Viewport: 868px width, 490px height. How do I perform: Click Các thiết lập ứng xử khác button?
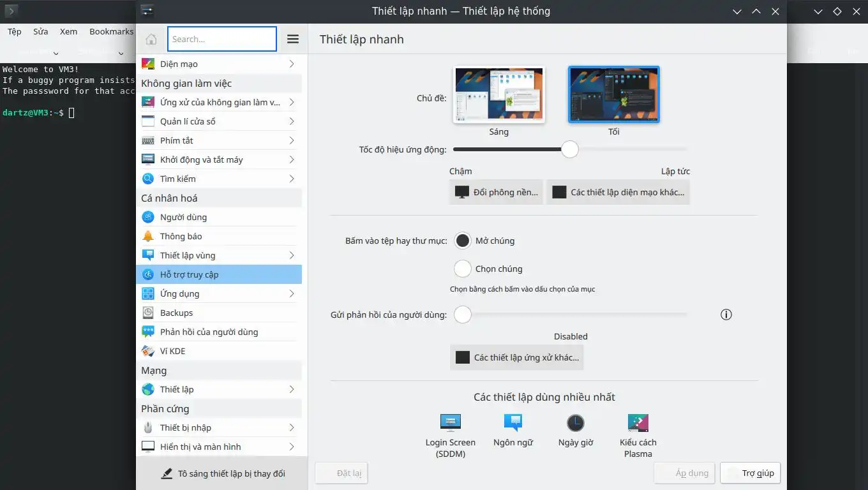(517, 357)
